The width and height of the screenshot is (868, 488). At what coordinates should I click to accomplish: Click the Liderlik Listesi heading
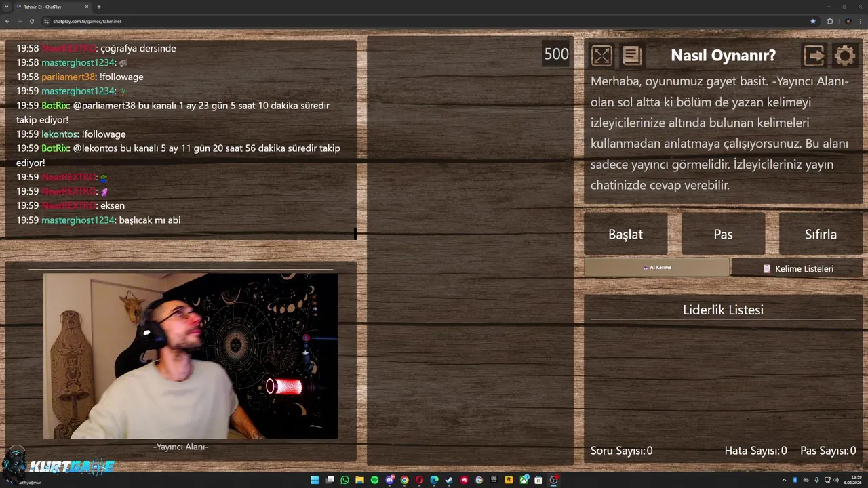[x=723, y=310]
